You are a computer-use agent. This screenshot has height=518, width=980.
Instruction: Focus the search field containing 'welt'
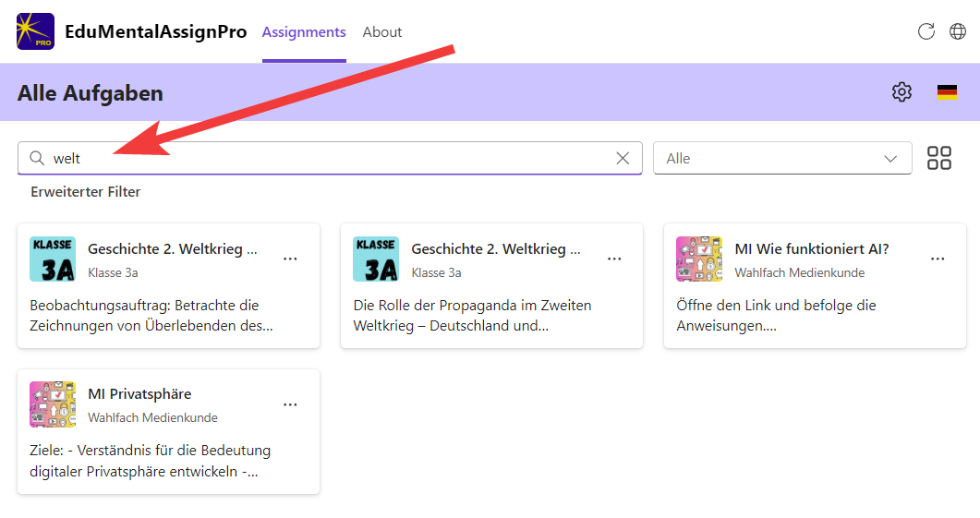(x=330, y=158)
